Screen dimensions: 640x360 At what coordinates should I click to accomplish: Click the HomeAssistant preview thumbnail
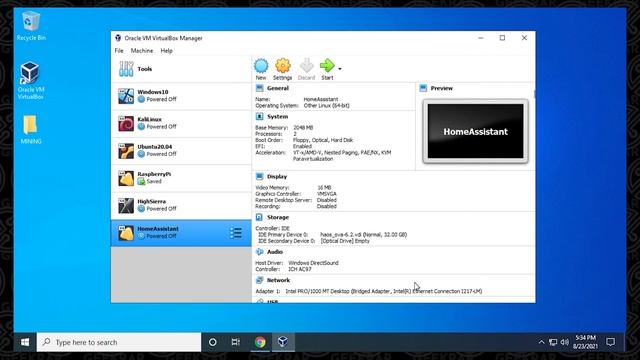pos(476,131)
